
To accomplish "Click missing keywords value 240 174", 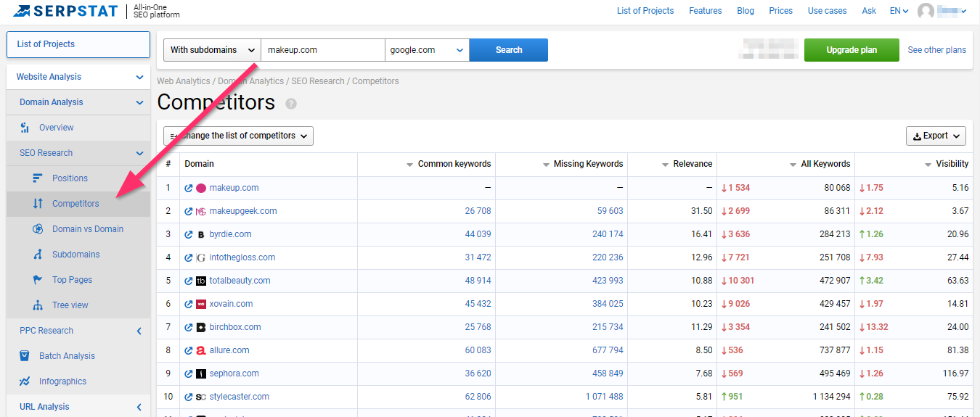I will tap(608, 234).
